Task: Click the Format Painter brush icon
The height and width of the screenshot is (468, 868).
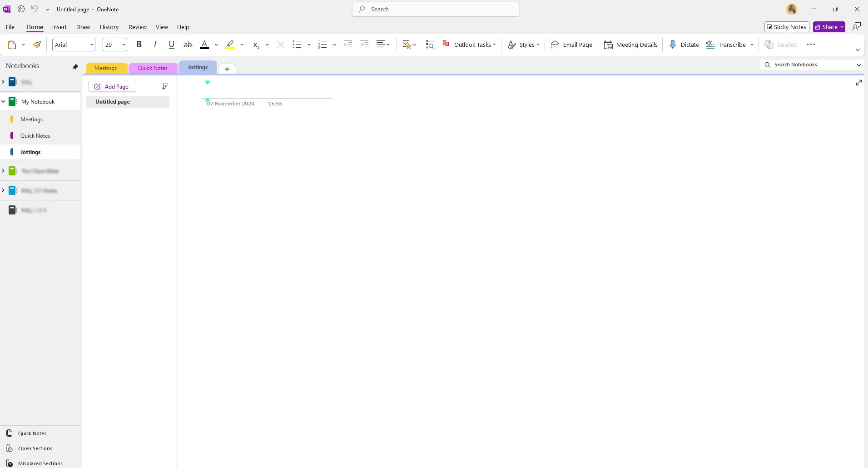Action: point(37,45)
